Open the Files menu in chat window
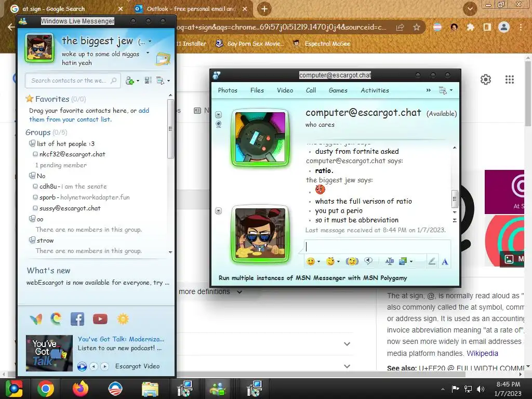Viewport: 532px width, 399px height. (257, 90)
